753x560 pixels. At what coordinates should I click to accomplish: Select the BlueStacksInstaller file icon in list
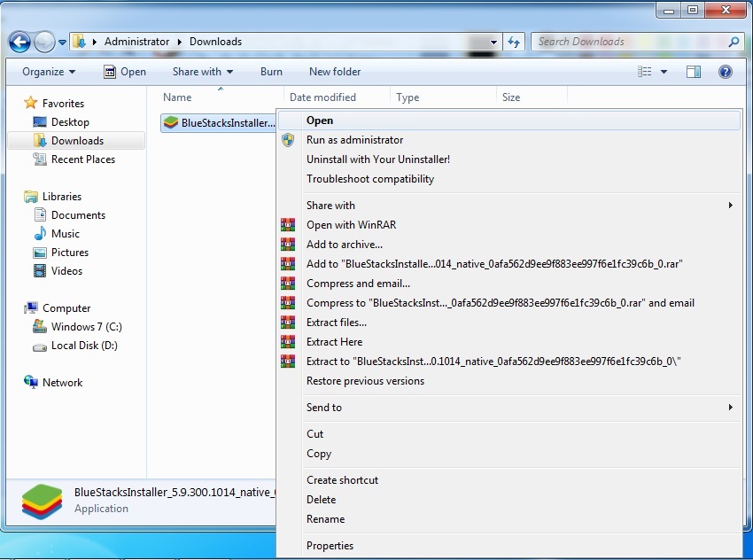coord(171,123)
